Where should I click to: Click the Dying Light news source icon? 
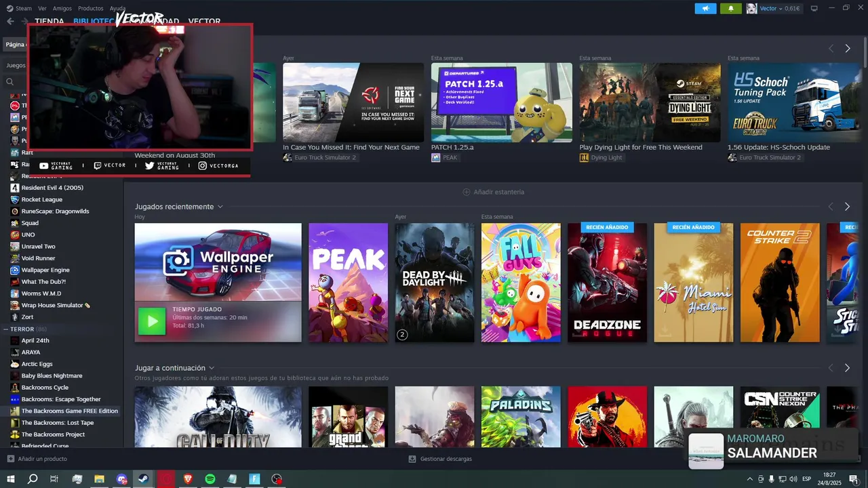coord(584,157)
